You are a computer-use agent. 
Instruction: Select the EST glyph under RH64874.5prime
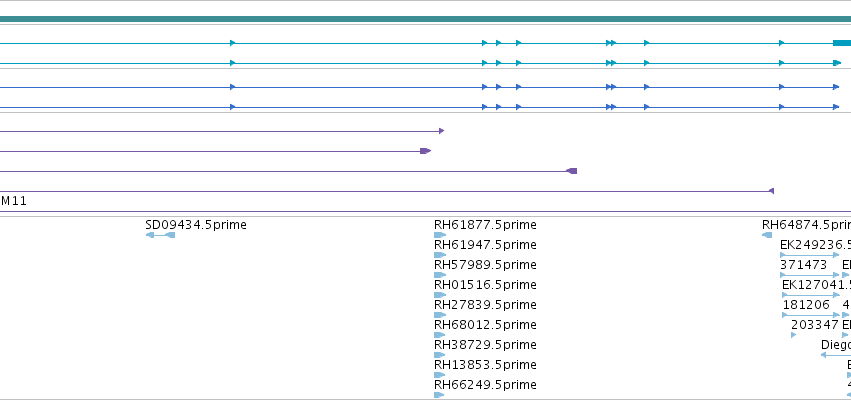pos(767,235)
